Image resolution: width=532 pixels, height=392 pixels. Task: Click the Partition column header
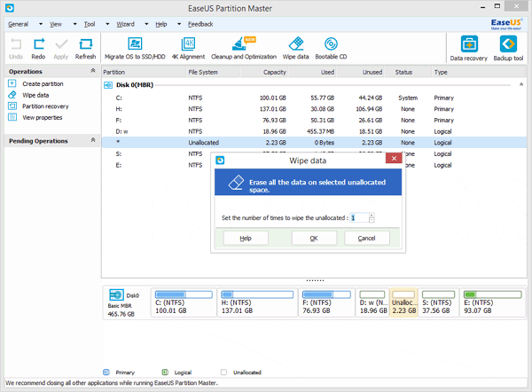(x=144, y=72)
